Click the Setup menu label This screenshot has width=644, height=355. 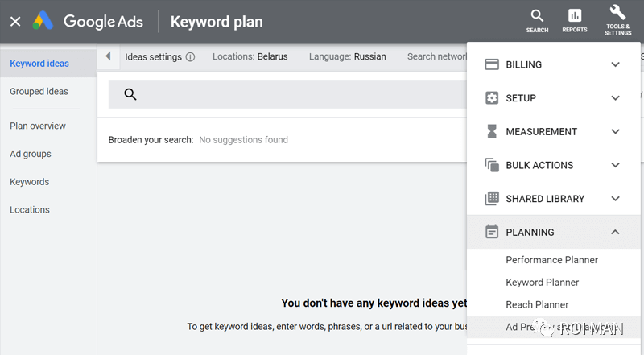[521, 98]
